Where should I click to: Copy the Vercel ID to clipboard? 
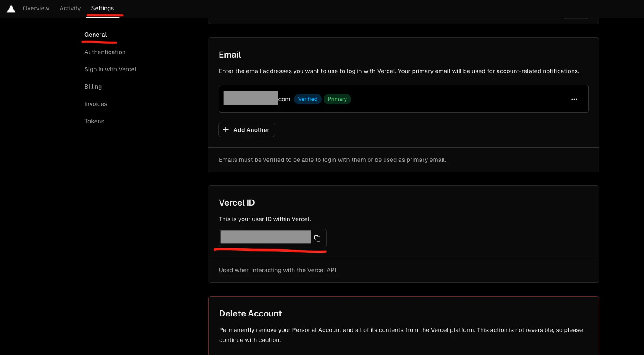[317, 238]
